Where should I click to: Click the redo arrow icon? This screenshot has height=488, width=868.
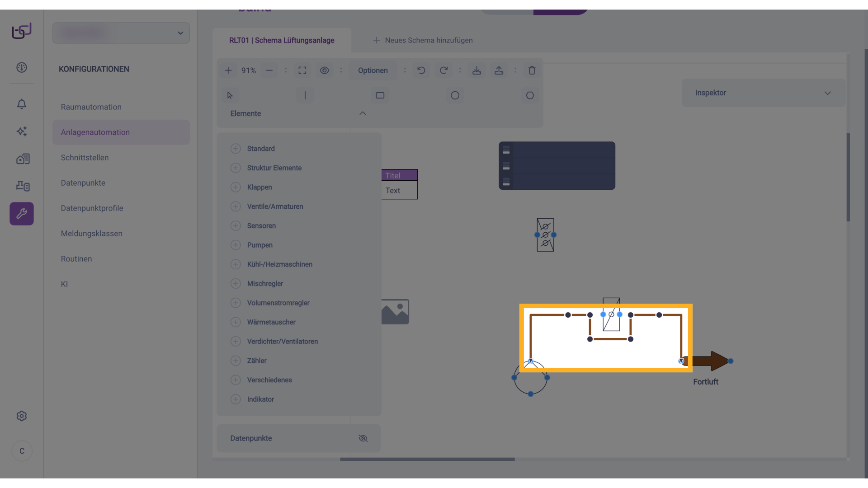coord(443,70)
